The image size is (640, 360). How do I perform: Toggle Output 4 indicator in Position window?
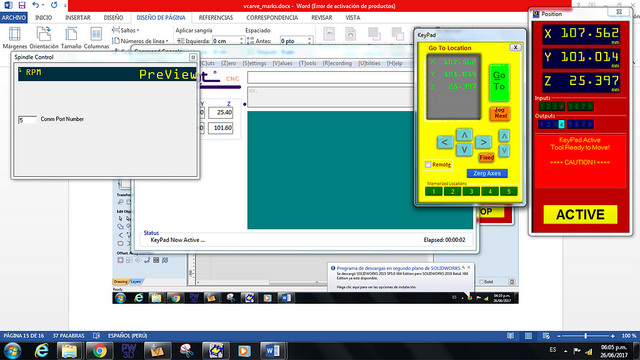coord(562,124)
